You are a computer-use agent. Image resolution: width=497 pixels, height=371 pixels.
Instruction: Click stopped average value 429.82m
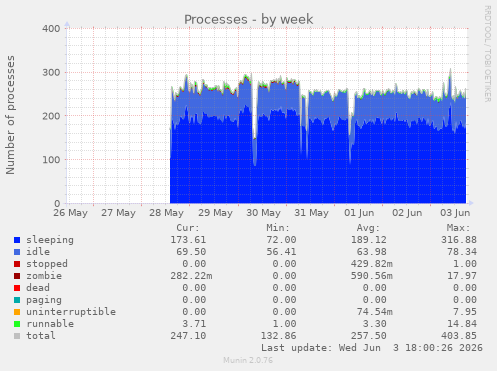tap(372, 264)
